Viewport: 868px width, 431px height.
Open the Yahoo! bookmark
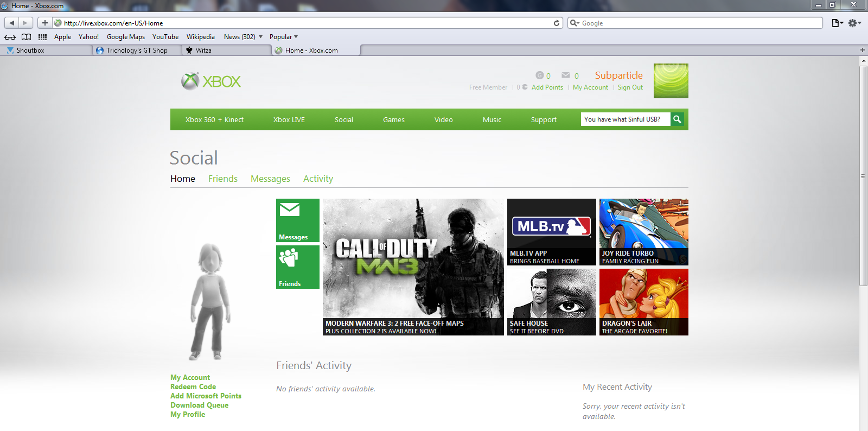click(88, 37)
